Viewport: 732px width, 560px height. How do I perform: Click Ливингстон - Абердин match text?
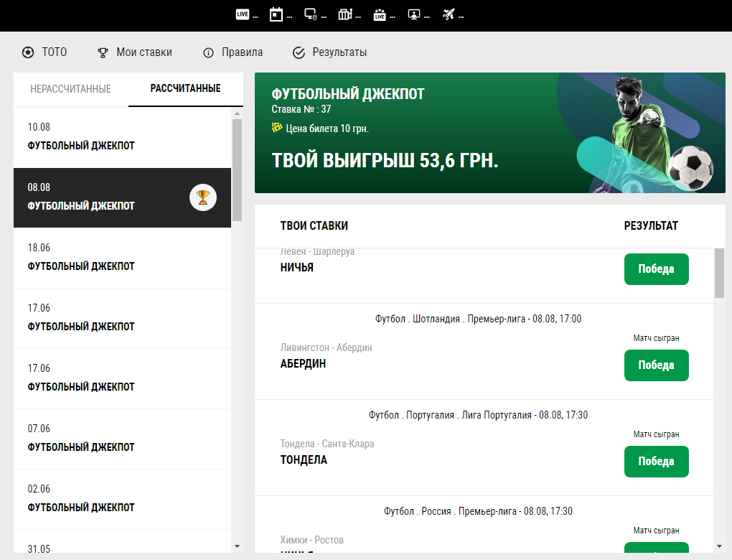pos(327,347)
